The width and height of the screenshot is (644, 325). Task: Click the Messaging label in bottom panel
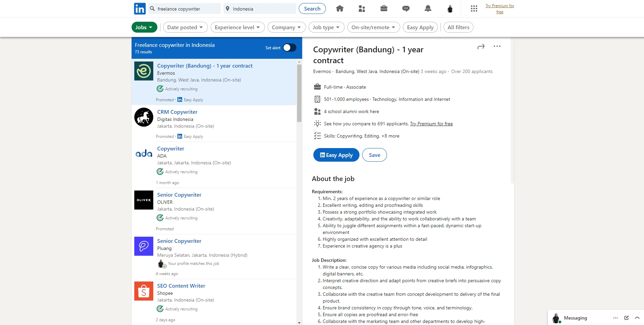click(575, 318)
